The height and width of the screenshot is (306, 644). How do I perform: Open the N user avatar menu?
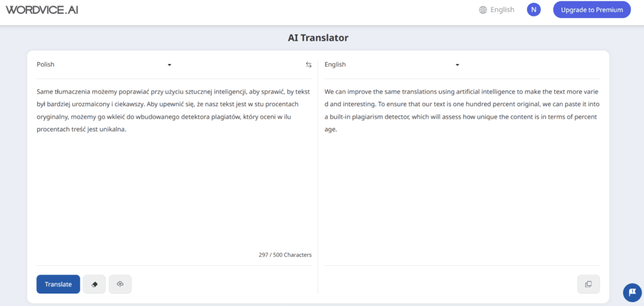[x=534, y=9]
